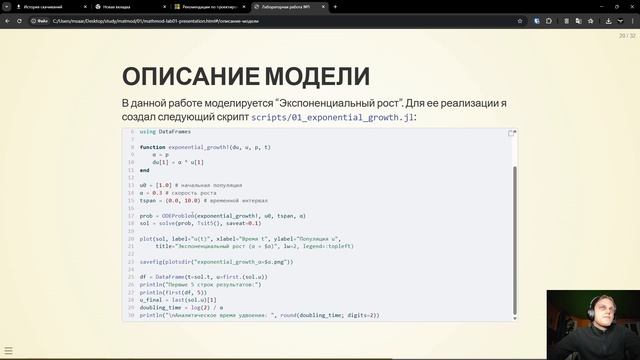Image resolution: width=640 pixels, height=360 pixels.
Task: Close the Рекомендации по проектир tab
Action: [244, 7]
